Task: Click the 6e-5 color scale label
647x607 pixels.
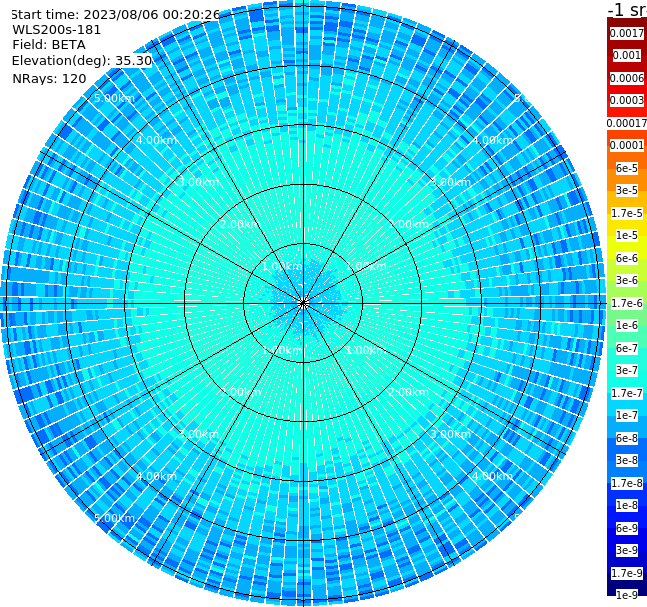Action: [627, 168]
